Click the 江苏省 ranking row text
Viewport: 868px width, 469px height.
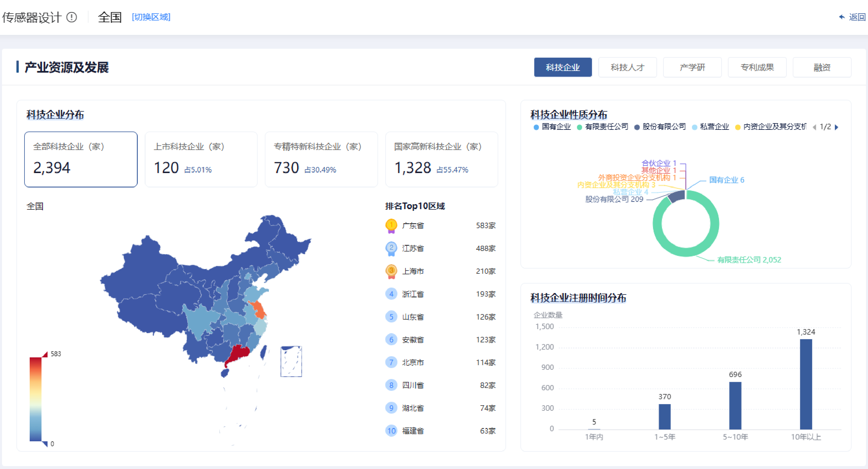click(413, 249)
